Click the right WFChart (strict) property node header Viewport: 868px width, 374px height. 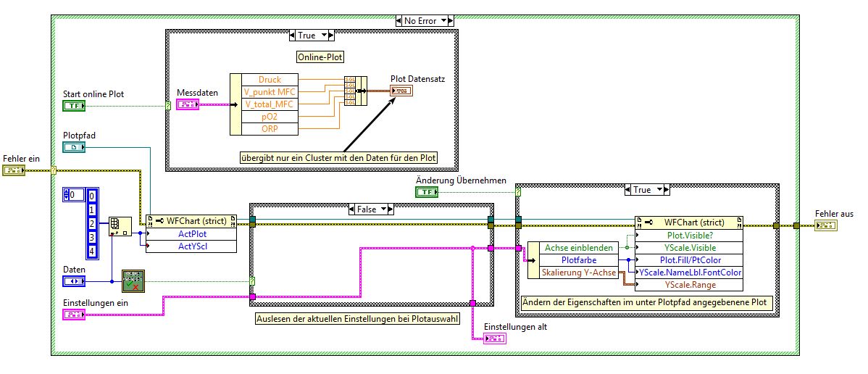click(x=689, y=223)
